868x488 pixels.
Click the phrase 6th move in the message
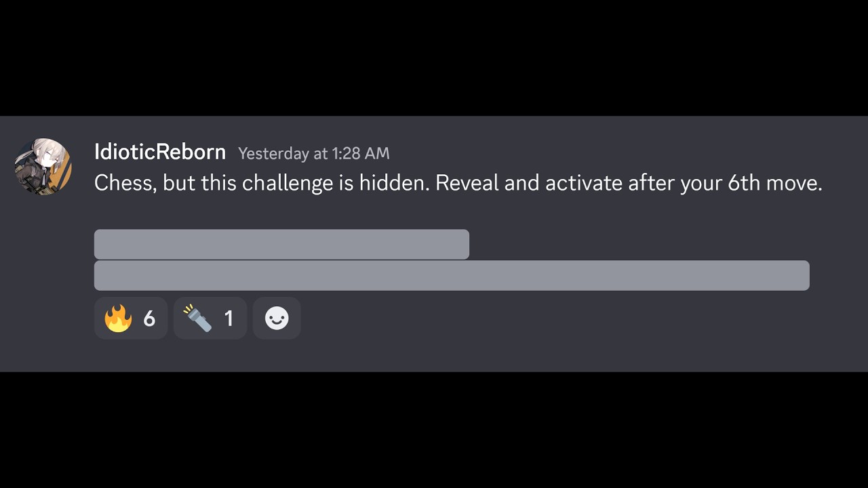pyautogui.click(x=774, y=183)
